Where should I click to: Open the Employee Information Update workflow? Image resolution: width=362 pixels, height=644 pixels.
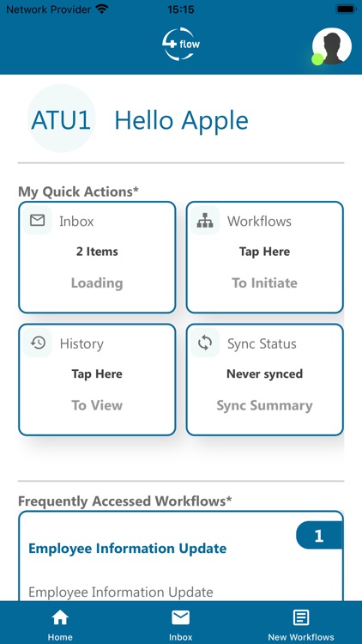coord(181,556)
